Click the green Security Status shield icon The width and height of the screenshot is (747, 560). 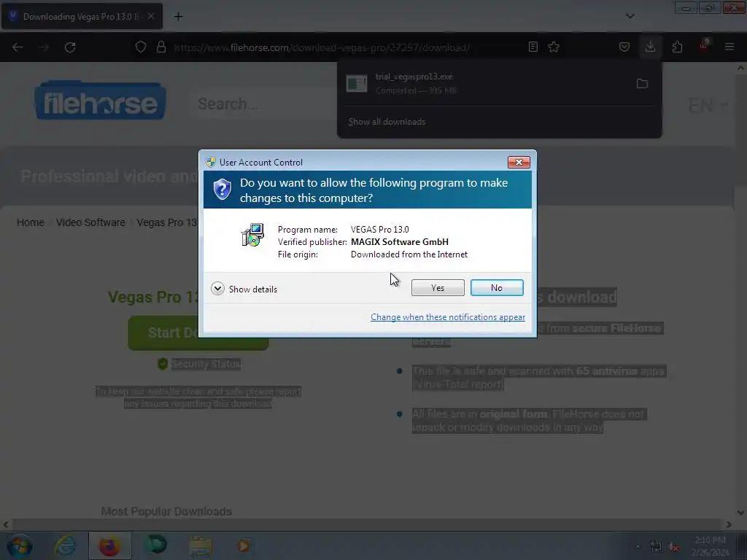point(163,364)
